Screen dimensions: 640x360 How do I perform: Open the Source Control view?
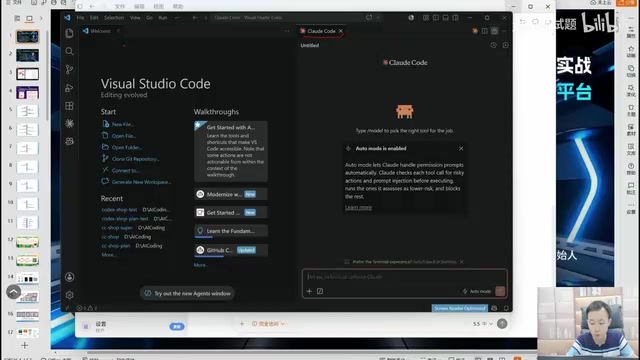pyautogui.click(x=69, y=69)
